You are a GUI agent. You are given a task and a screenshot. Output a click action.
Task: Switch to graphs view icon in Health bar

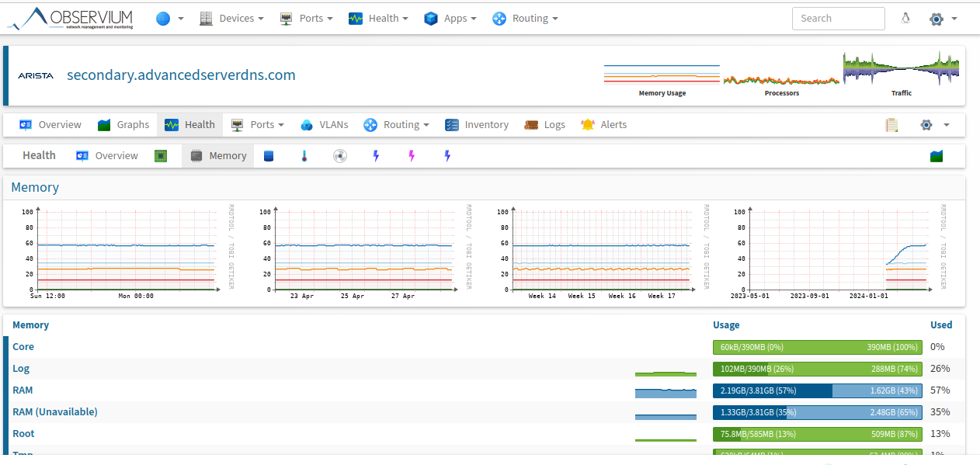[x=937, y=156]
